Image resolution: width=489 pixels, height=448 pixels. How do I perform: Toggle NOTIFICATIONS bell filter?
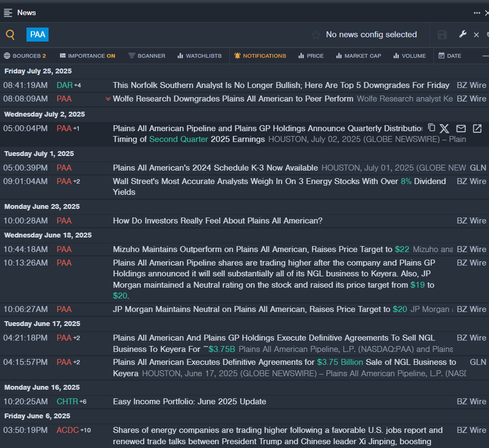coord(260,56)
